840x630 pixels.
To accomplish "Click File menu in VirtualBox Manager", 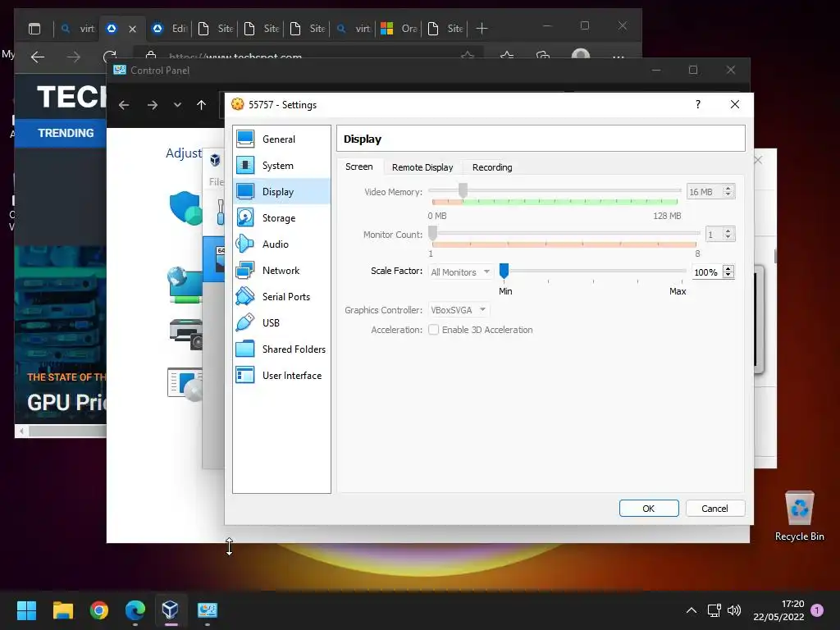I will click(216, 181).
